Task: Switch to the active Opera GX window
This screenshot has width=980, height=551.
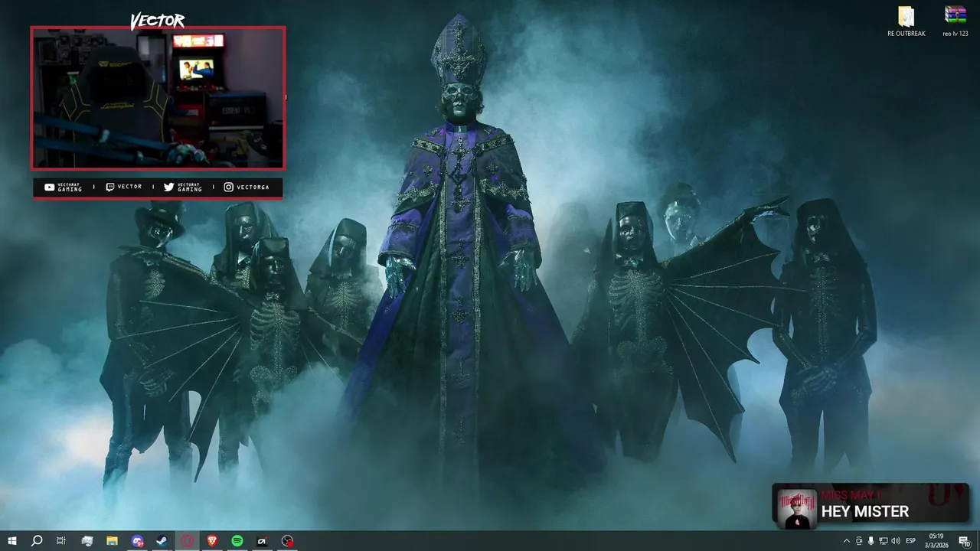Action: pyautogui.click(x=188, y=541)
